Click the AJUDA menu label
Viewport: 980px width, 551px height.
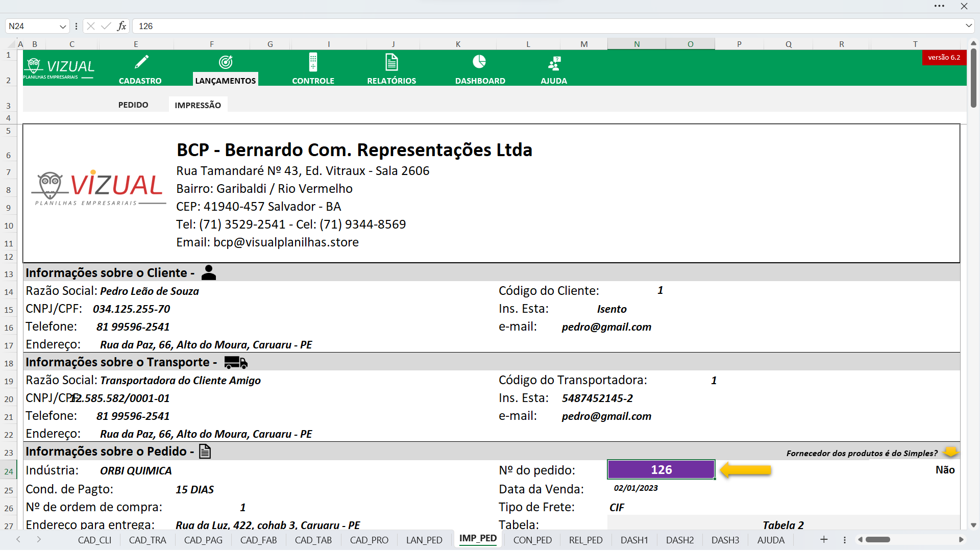tap(554, 81)
